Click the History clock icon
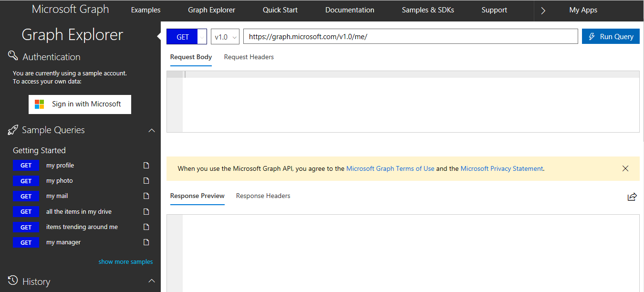 (13, 281)
